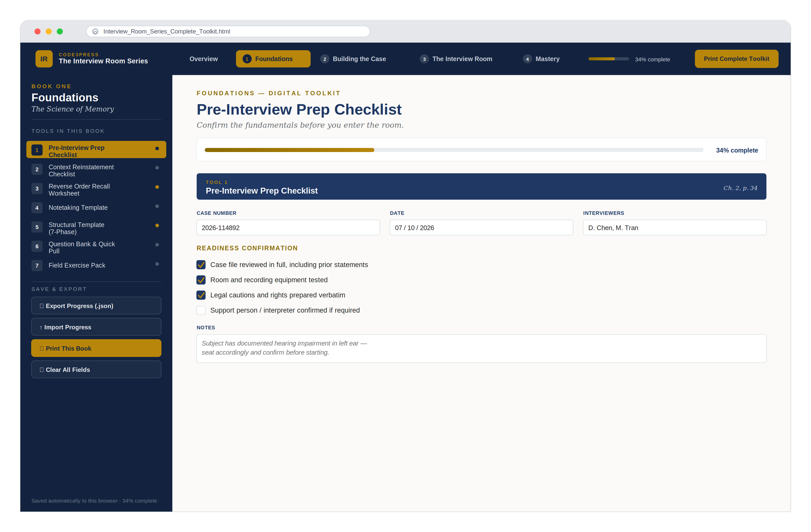Click Print Complete Toolkit button
811x532 pixels.
736,59
